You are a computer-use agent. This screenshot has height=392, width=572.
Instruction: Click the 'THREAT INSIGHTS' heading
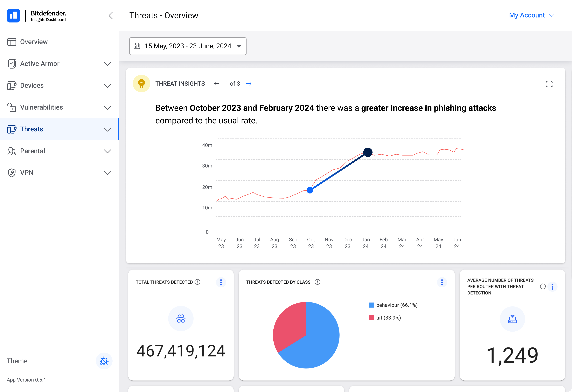coord(180,84)
